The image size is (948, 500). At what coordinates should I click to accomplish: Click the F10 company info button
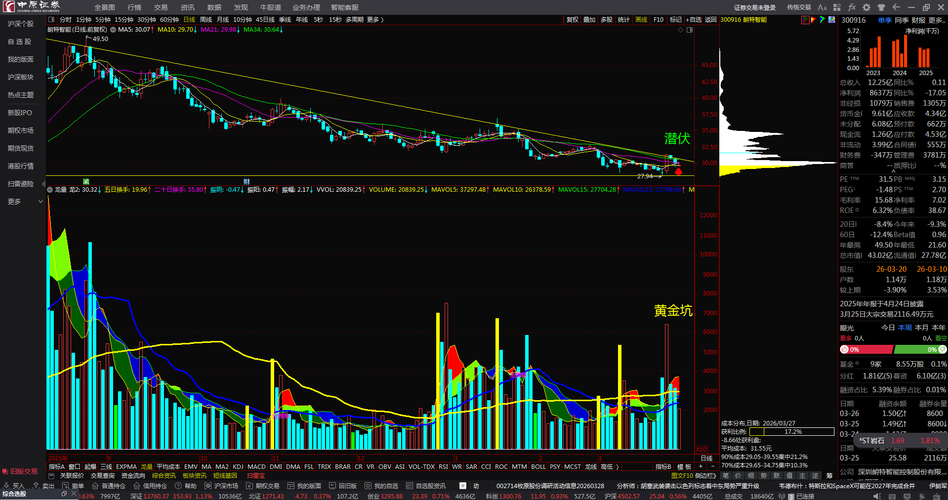click(x=658, y=20)
